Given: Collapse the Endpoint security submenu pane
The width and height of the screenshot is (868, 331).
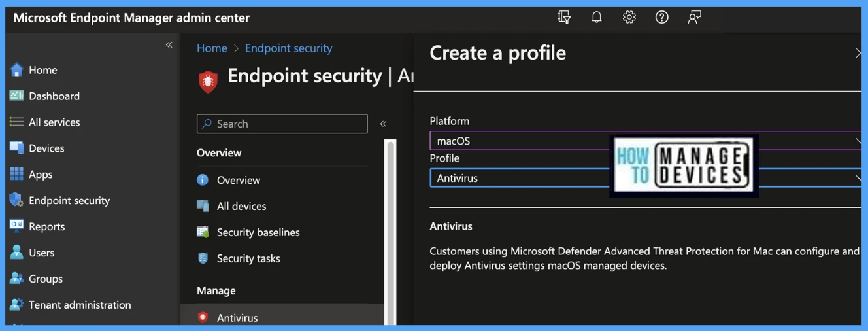Looking at the screenshot, I should tap(383, 124).
